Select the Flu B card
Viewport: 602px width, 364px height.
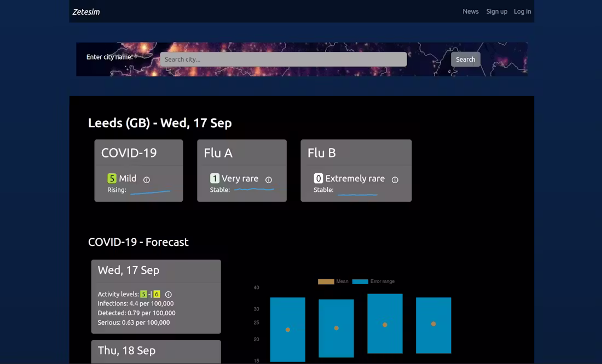(356, 154)
